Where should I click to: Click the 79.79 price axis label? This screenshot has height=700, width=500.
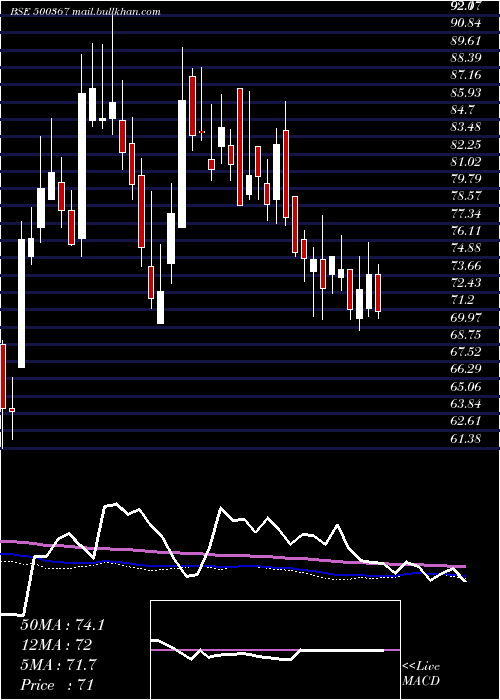(465, 179)
